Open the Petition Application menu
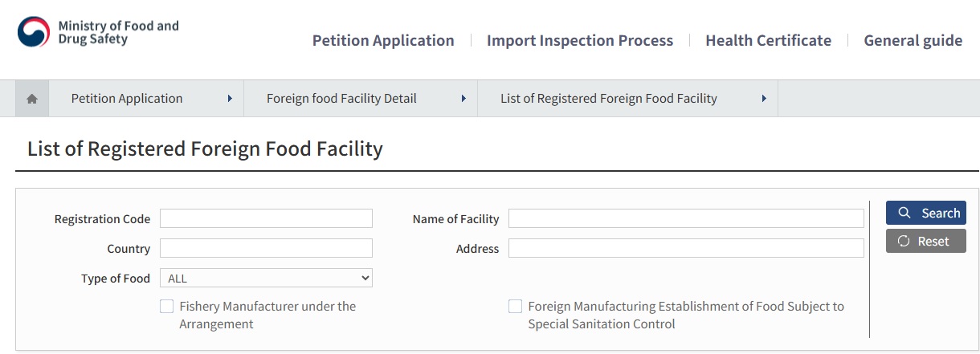 click(x=383, y=40)
